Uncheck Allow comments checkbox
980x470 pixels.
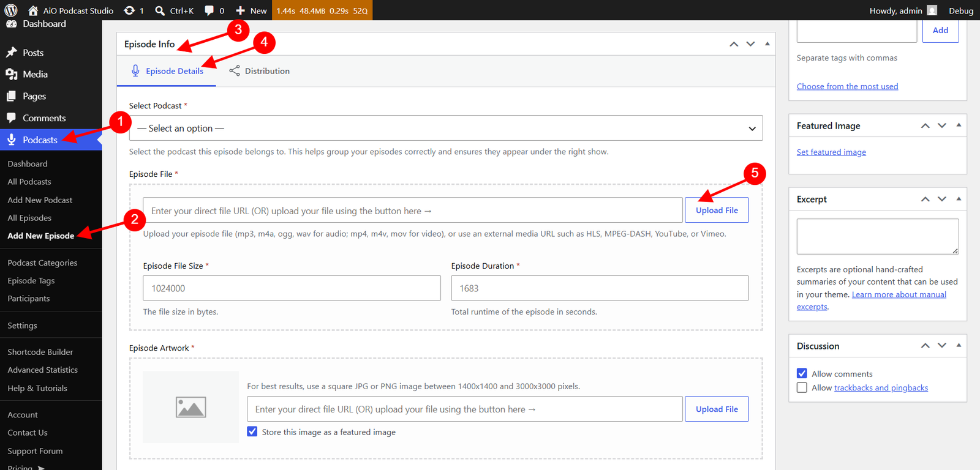click(x=802, y=373)
